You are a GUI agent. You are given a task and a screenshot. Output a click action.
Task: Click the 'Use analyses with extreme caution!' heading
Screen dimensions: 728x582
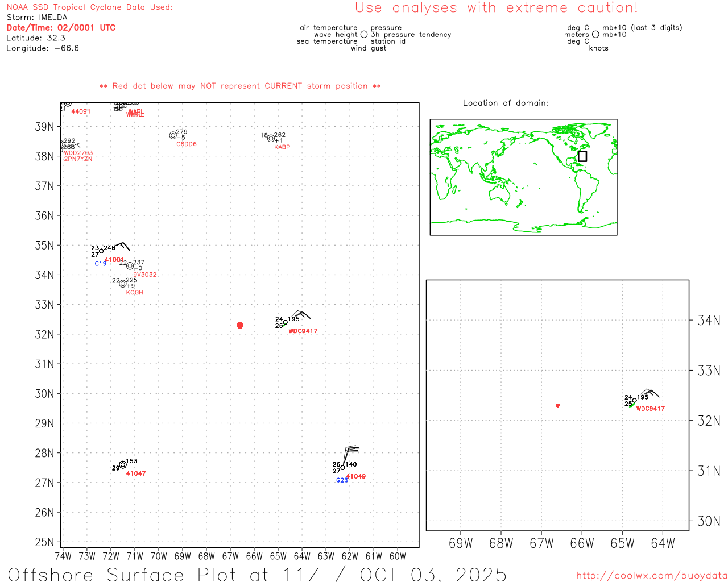pos(496,8)
